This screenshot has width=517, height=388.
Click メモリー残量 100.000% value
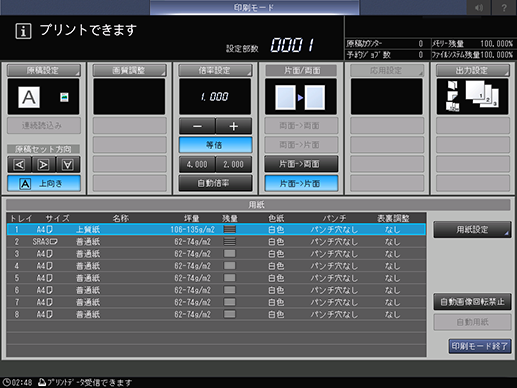click(496, 44)
